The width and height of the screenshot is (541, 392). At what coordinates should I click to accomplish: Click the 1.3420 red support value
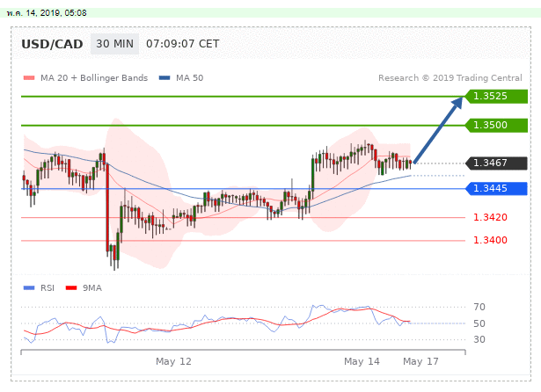490,218
